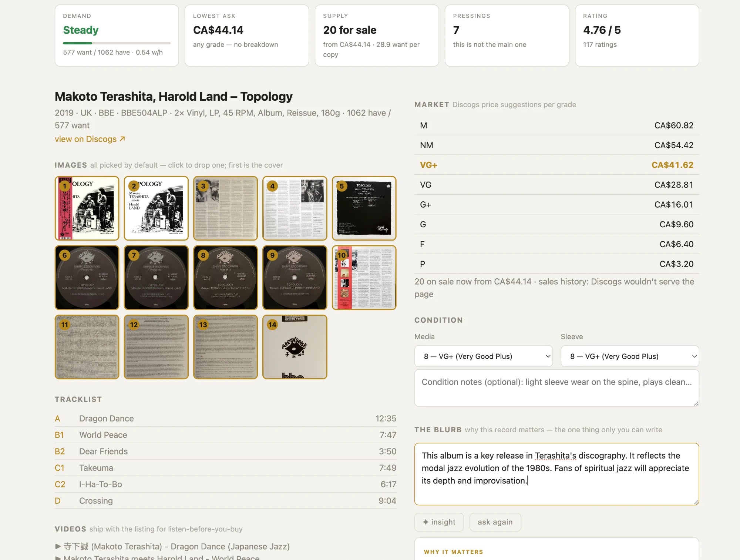
Task: Select liner notes thumbnail number 12
Action: click(x=156, y=347)
